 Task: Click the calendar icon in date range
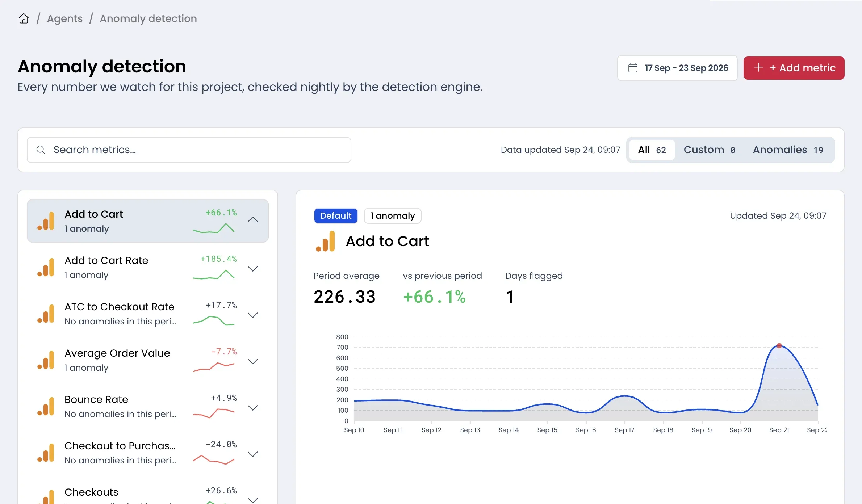pyautogui.click(x=633, y=68)
